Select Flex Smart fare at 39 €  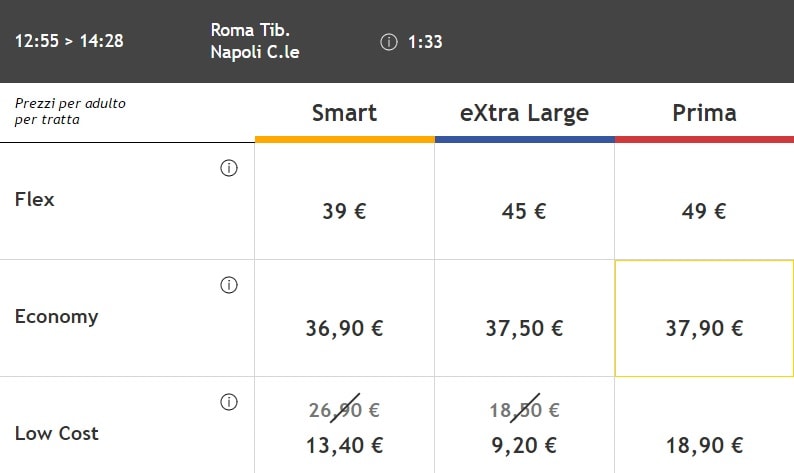(x=344, y=202)
